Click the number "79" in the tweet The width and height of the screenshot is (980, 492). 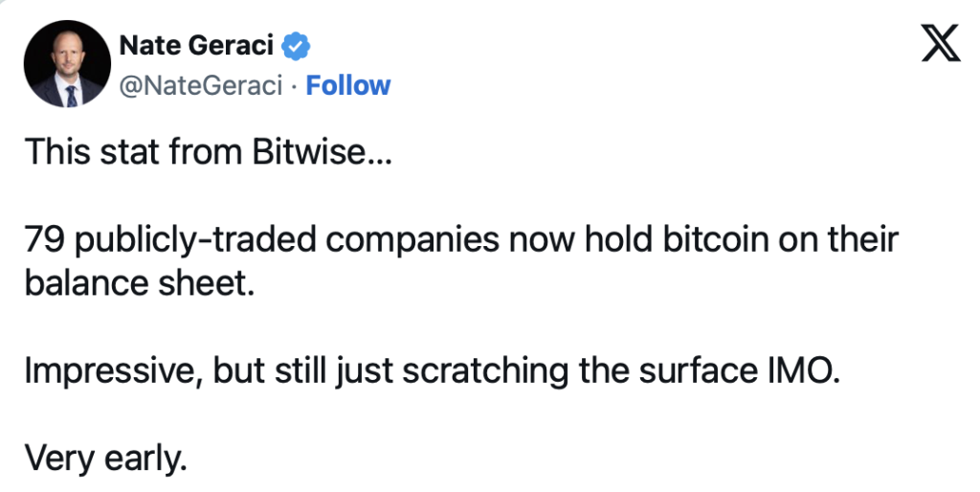point(45,240)
